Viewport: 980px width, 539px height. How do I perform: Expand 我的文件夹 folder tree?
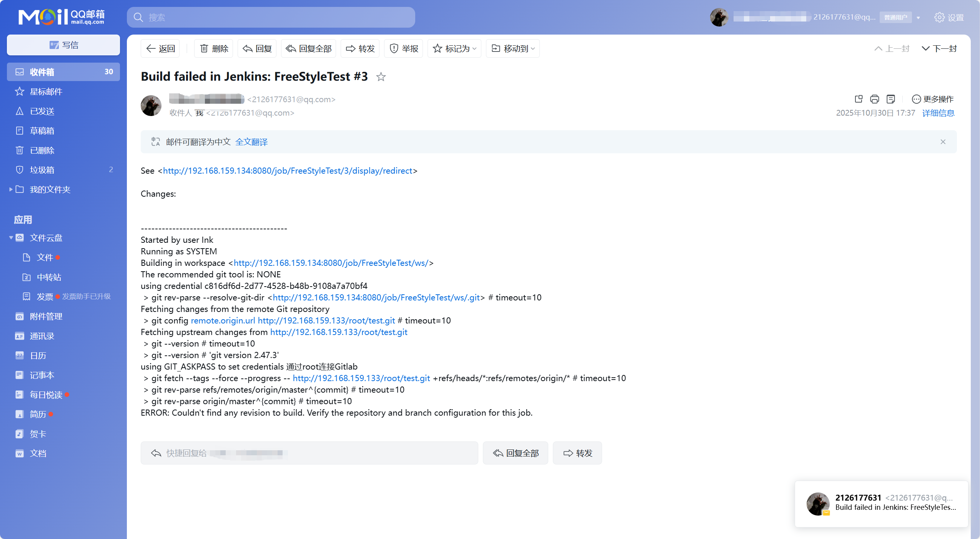11,189
